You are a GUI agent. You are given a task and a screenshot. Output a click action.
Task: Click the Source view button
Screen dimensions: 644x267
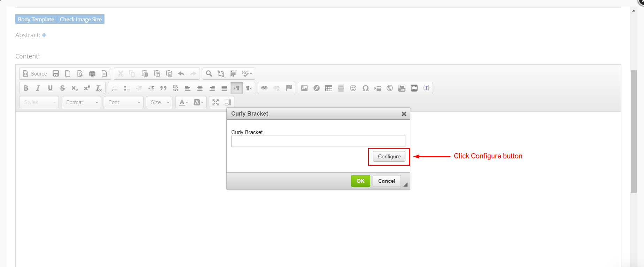[35, 74]
